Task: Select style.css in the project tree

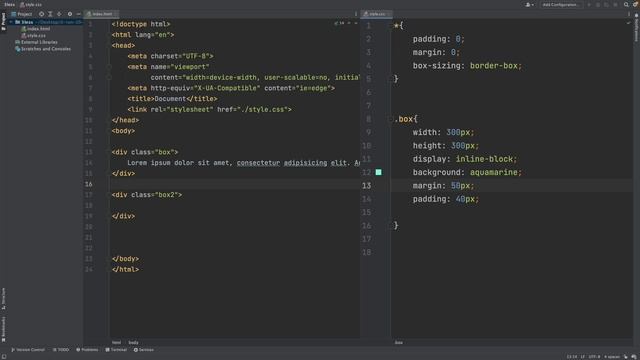Action: pyautogui.click(x=33, y=36)
